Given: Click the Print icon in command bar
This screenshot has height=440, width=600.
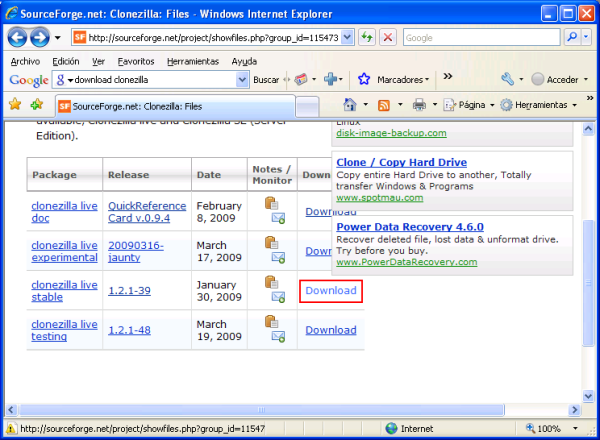Looking at the screenshot, I should [419, 105].
